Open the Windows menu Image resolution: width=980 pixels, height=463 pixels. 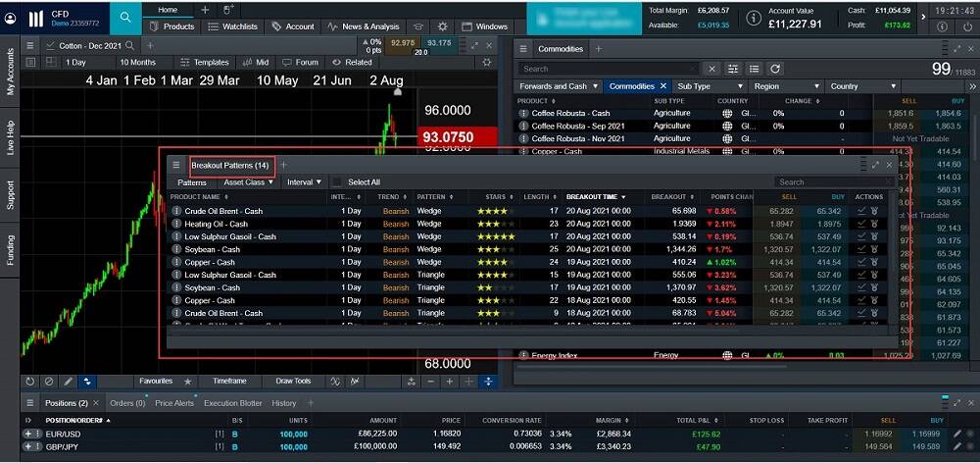point(484,26)
